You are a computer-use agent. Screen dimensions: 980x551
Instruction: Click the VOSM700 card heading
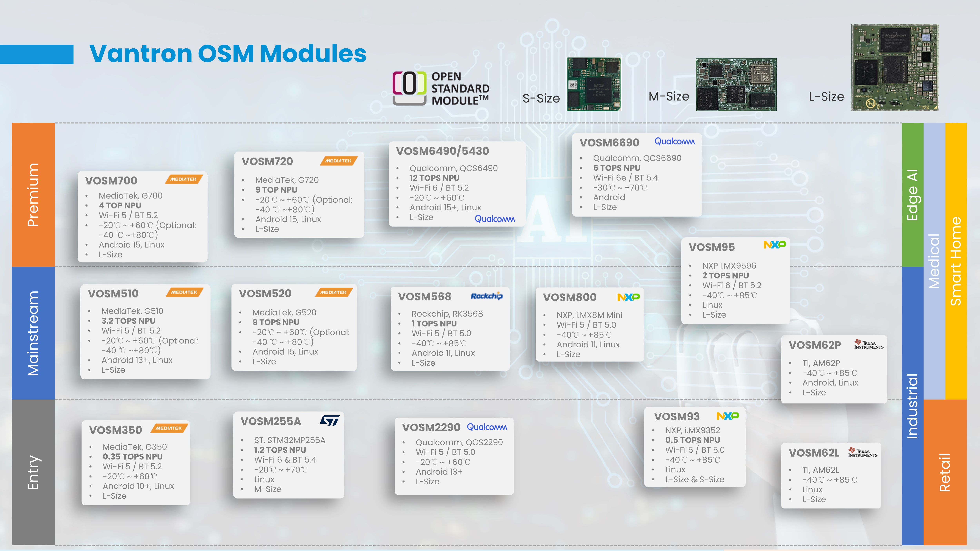(111, 181)
